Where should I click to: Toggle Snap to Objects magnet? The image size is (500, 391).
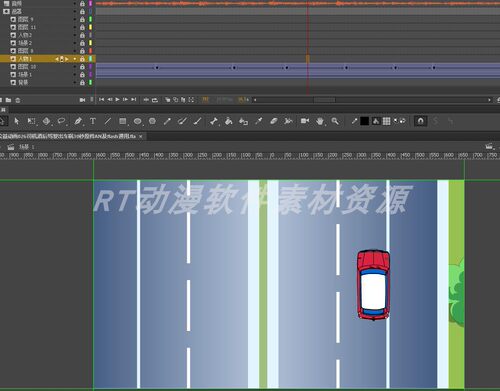[421, 121]
